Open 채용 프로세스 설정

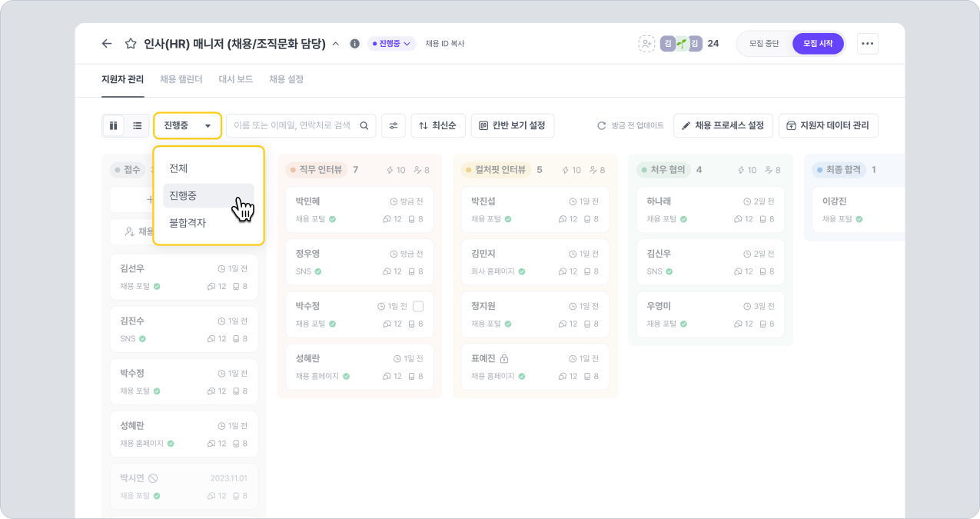tap(723, 125)
